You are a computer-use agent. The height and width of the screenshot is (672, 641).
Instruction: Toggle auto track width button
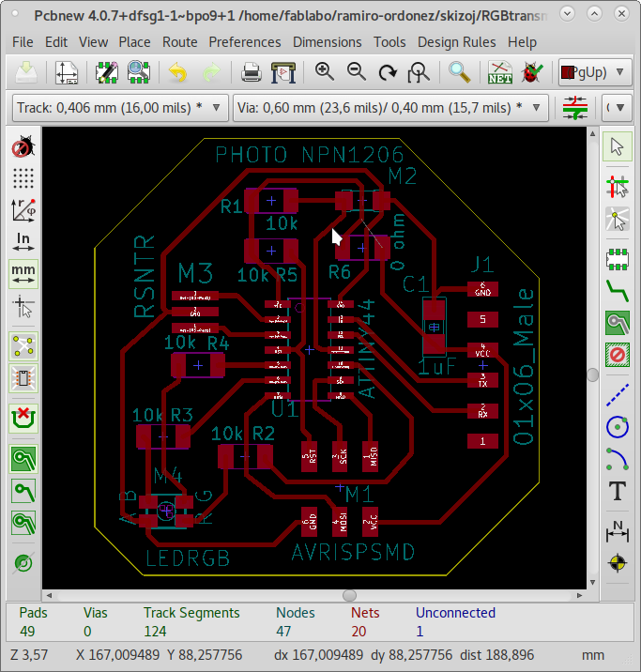click(575, 108)
